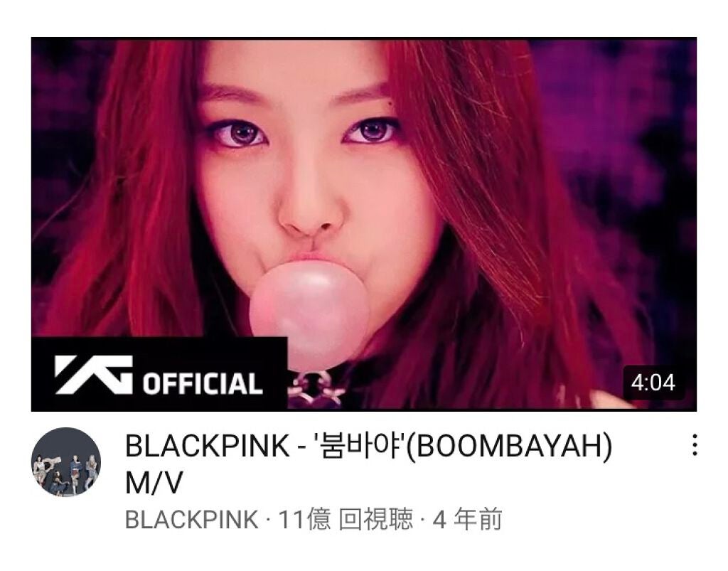This screenshot has width=728, height=571.
Task: Open the video title starting with BLACKPINK
Action: click(369, 464)
